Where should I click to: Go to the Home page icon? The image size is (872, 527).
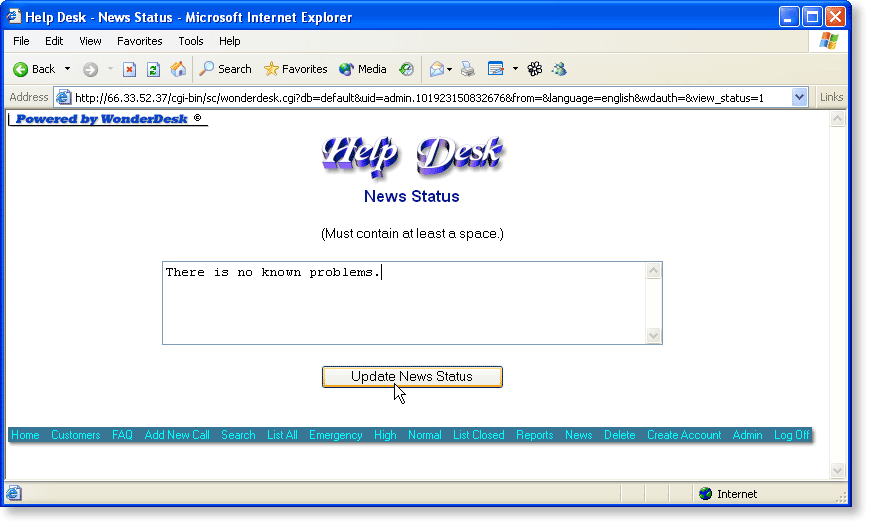click(178, 69)
